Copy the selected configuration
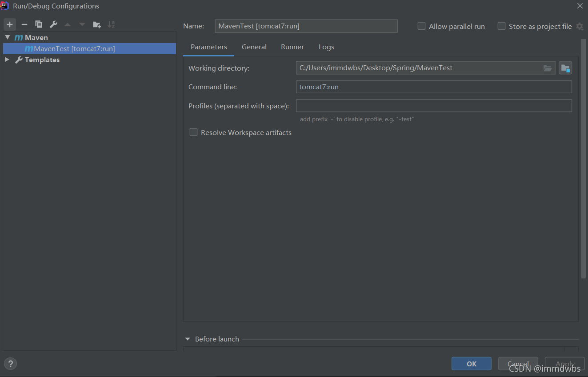Viewport: 588px width, 377px height. (39, 24)
